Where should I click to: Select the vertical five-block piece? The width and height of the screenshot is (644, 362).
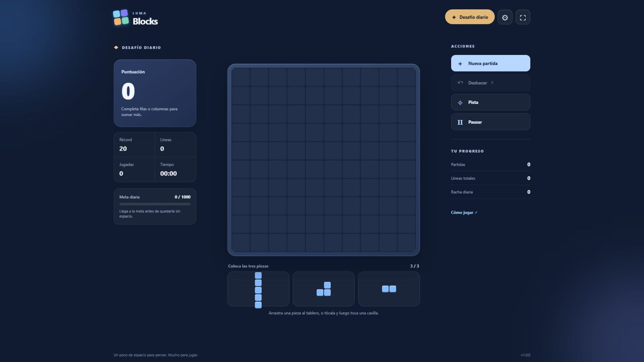[x=258, y=290]
